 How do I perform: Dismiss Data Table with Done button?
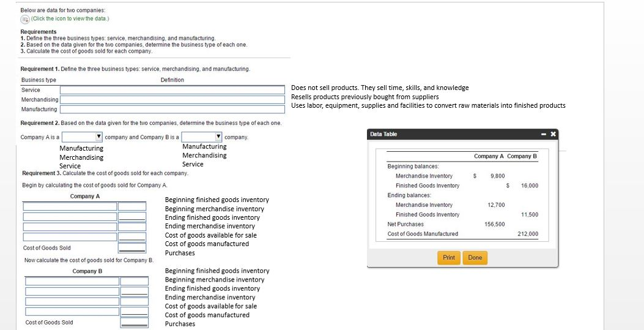coord(475,258)
